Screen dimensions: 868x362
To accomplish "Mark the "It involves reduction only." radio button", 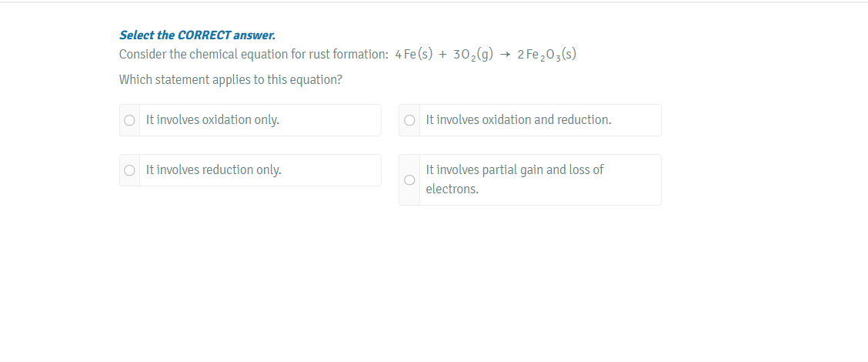I will click(x=130, y=170).
